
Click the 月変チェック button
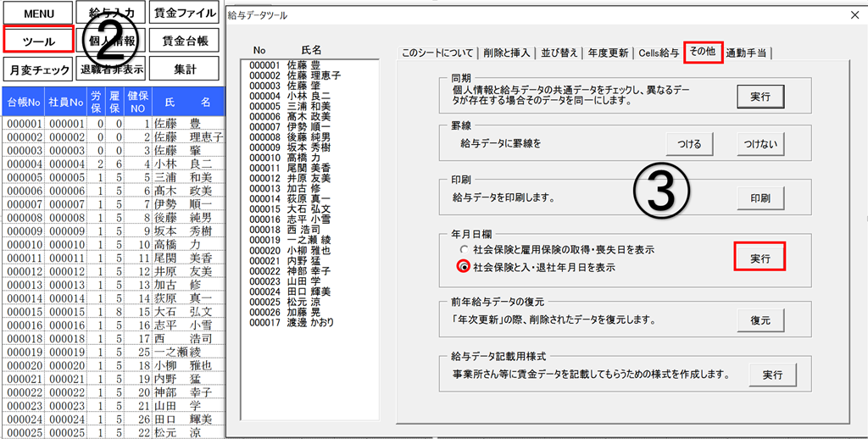click(x=38, y=69)
